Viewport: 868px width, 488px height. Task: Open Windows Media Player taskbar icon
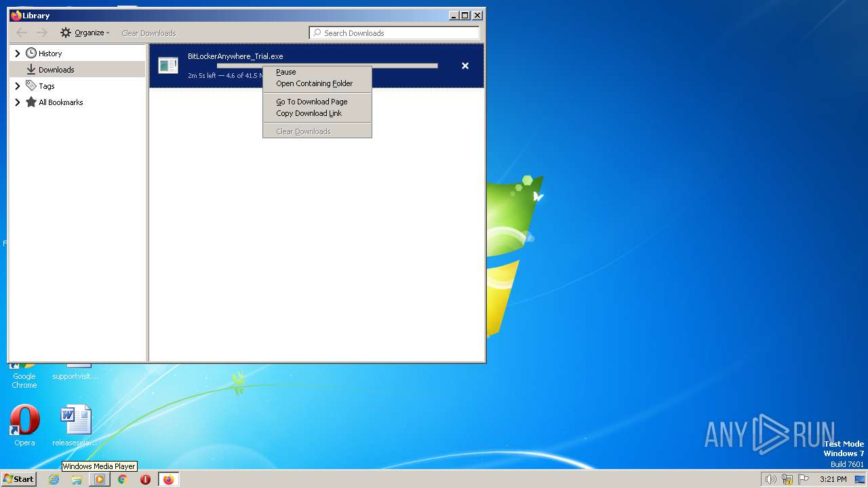[100, 479]
